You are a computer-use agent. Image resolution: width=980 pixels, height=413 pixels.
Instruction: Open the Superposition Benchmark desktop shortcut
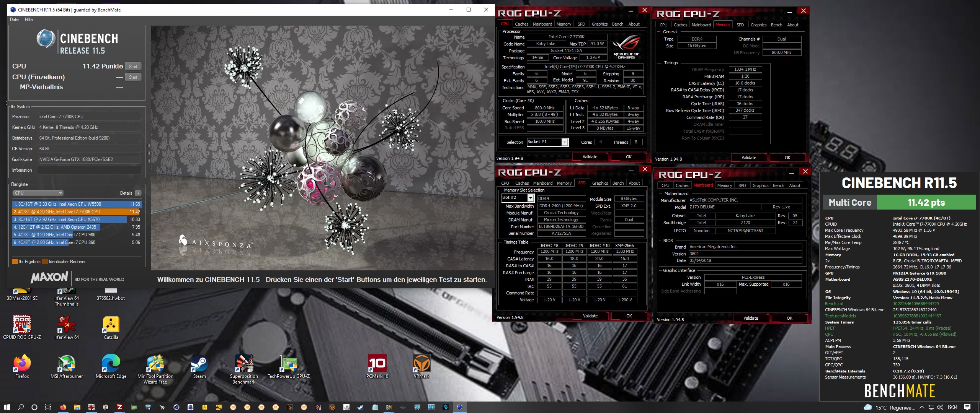coord(244,369)
